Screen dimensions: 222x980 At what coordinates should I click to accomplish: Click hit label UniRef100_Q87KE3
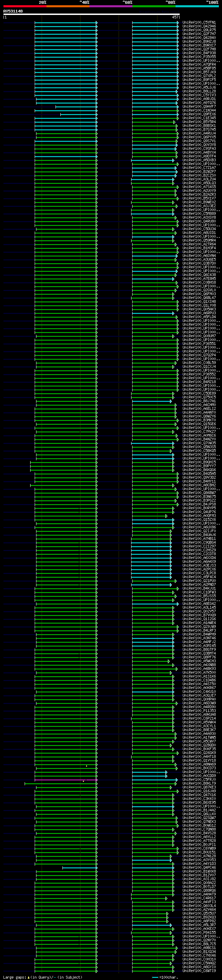(x=199, y=787)
